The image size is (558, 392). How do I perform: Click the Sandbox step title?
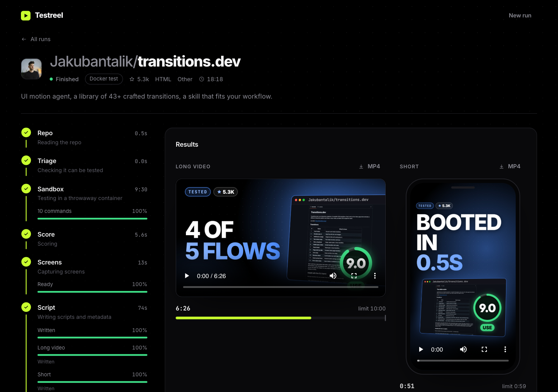[51, 189]
